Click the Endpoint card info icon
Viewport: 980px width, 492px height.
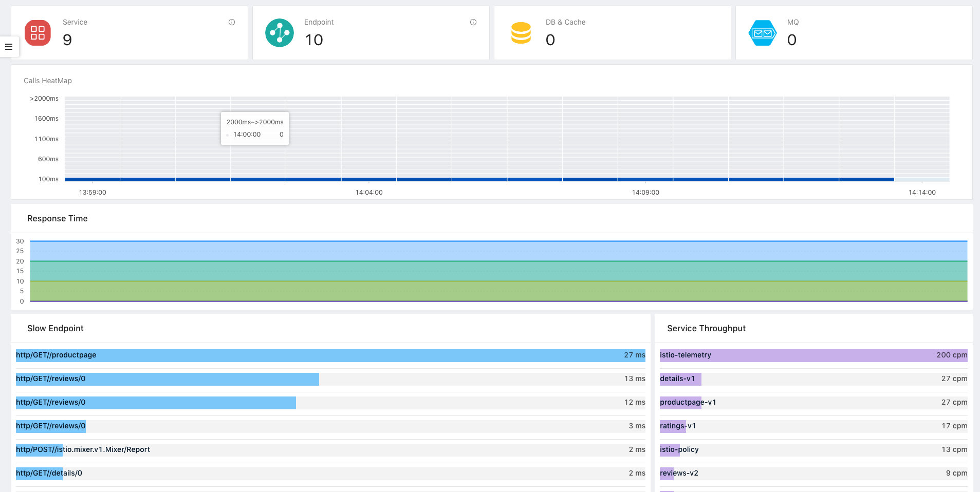(x=473, y=22)
